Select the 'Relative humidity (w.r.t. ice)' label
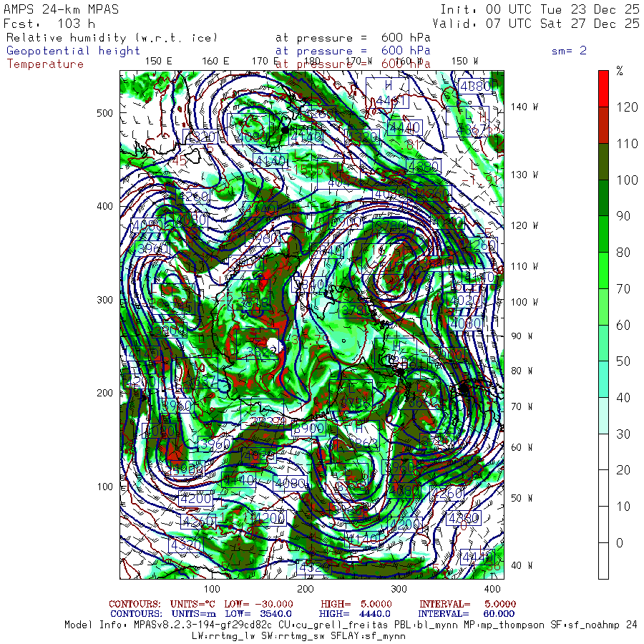This screenshot has width=644, height=644. 112,38
